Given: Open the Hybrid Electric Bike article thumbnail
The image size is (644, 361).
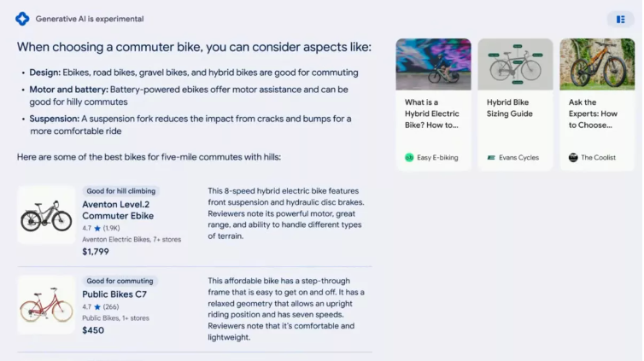Looking at the screenshot, I should [x=433, y=64].
